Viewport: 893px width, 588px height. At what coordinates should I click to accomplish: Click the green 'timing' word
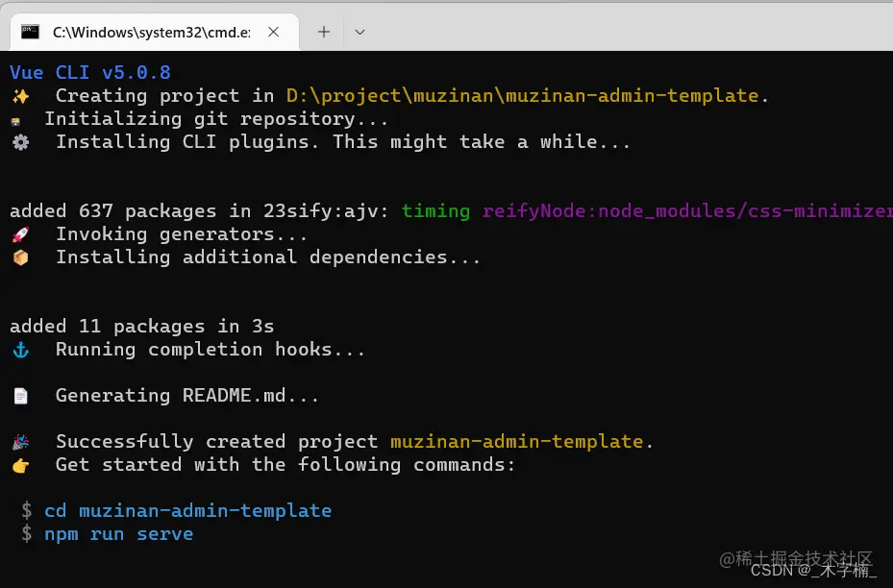(435, 211)
